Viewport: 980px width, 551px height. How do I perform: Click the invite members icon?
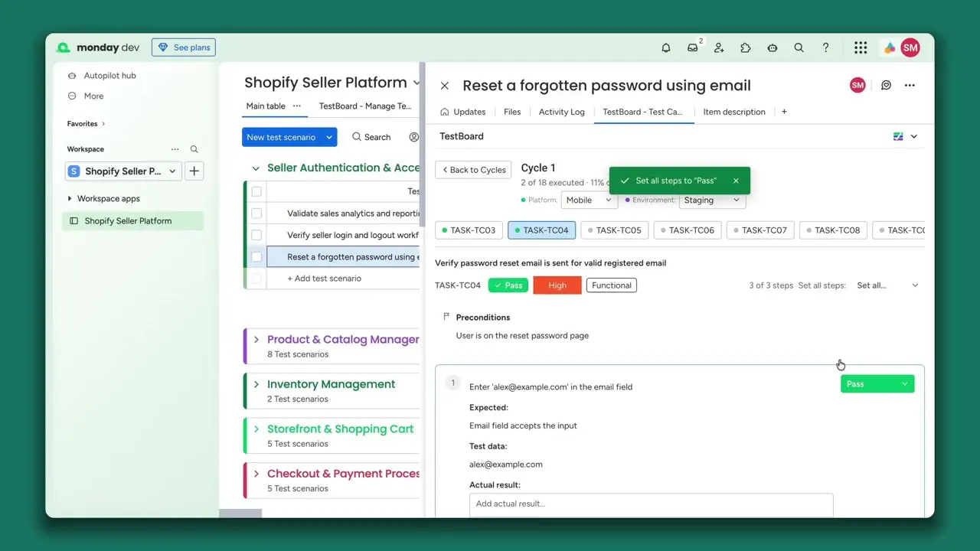719,47
